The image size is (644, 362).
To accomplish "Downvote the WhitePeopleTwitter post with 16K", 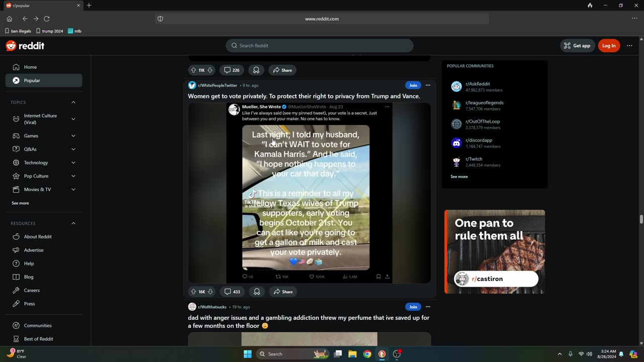I will (x=210, y=292).
